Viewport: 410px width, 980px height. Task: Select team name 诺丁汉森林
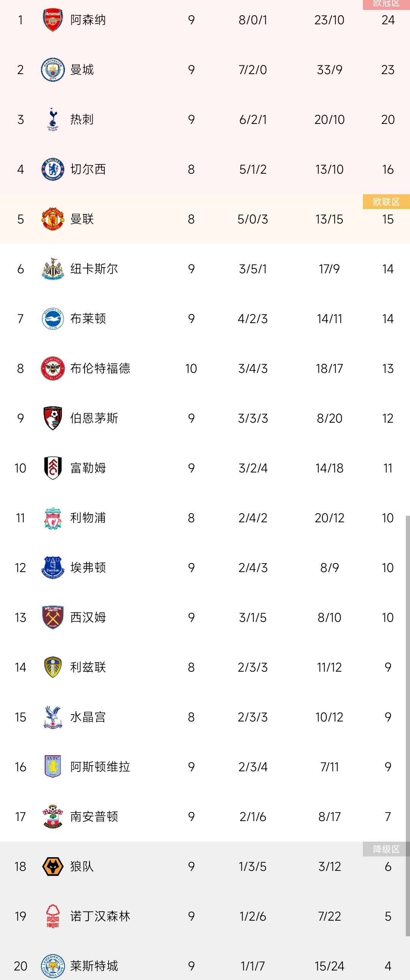tap(100, 916)
